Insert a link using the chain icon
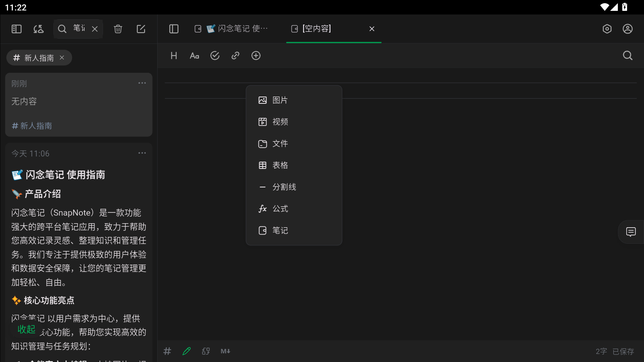This screenshot has width=644, height=362. click(235, 56)
